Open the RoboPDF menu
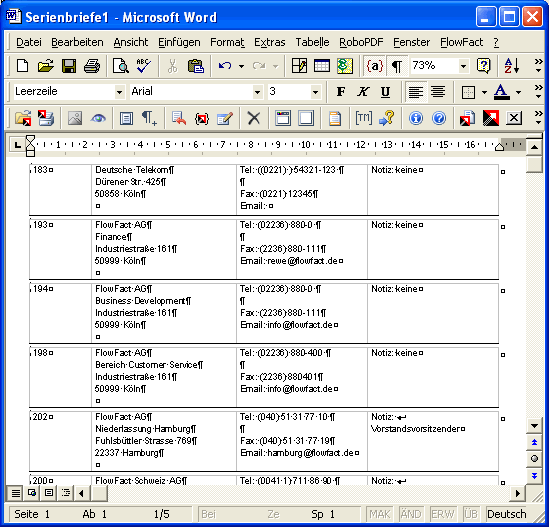Screen dimensions: 549x527 [361, 42]
